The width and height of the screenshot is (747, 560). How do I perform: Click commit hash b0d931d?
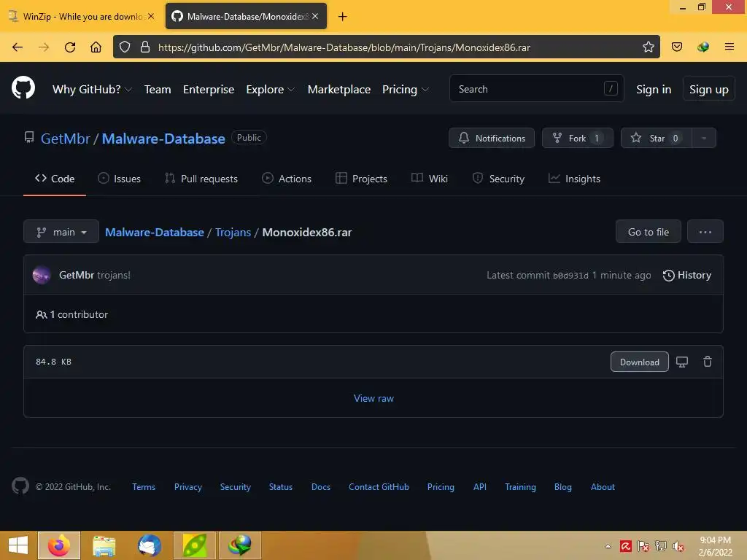tap(570, 276)
